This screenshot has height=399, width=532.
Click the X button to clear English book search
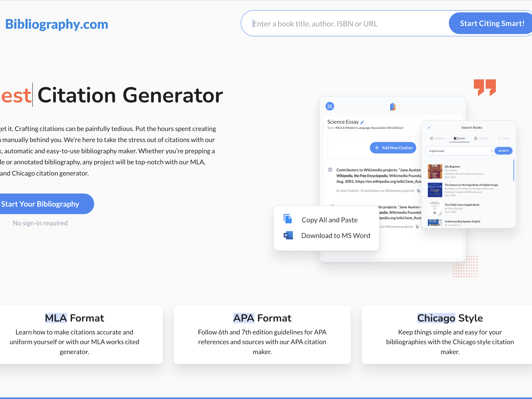492,150
